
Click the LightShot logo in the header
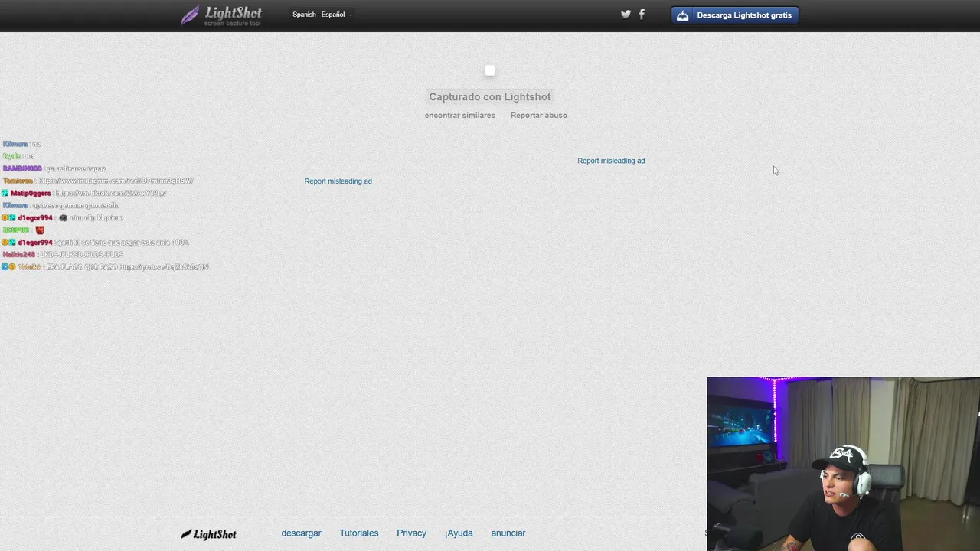221,15
